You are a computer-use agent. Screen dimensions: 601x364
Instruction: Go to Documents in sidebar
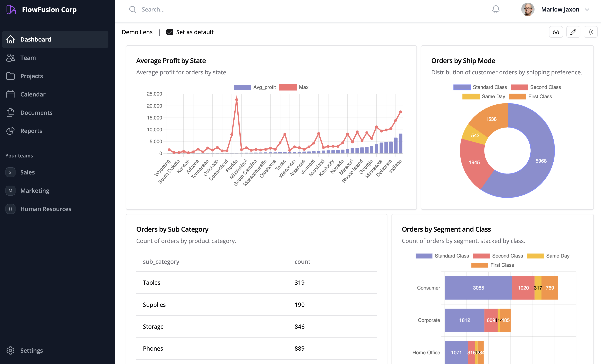[36, 113]
